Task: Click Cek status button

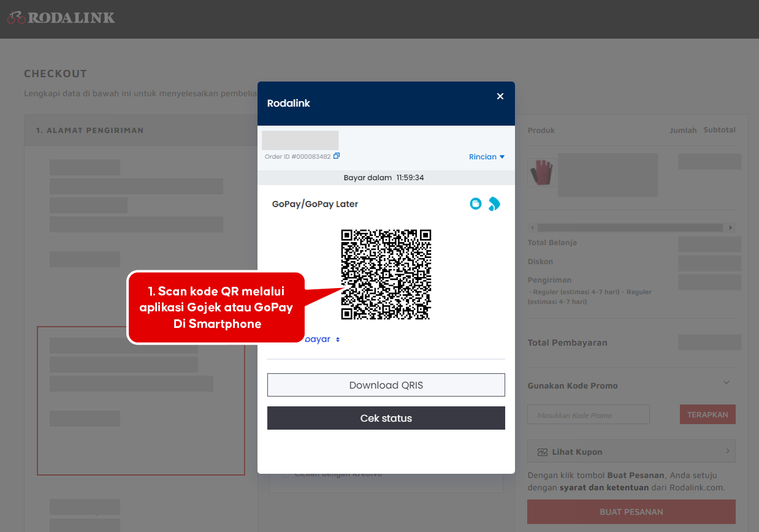Action: pyautogui.click(x=386, y=418)
